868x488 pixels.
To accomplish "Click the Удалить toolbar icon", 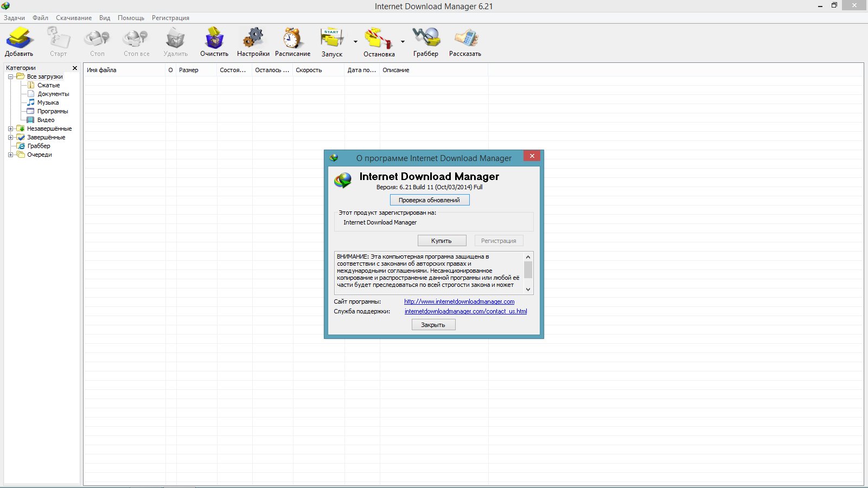I will (x=175, y=38).
